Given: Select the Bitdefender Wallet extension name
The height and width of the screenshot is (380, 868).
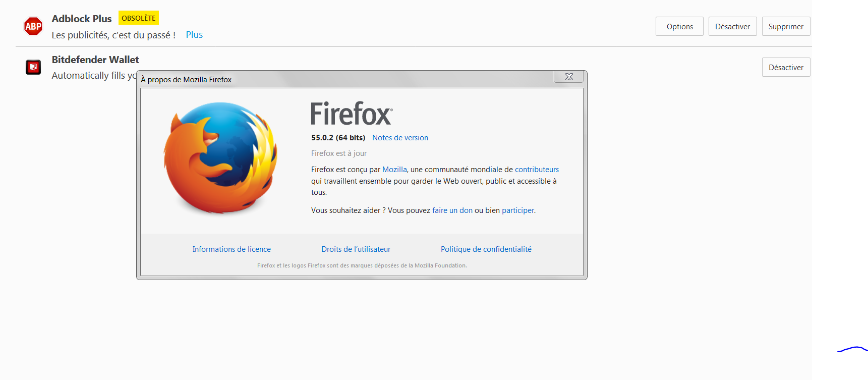Looking at the screenshot, I should (95, 60).
